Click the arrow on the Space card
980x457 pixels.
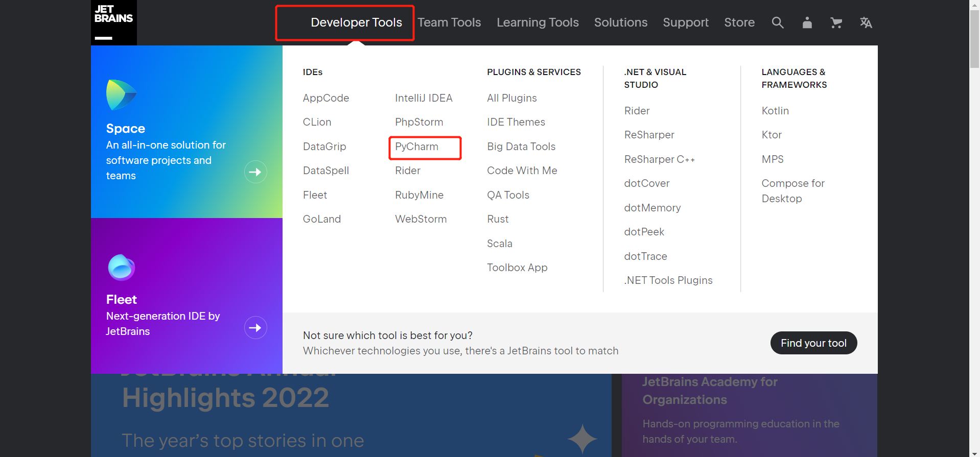tap(255, 172)
